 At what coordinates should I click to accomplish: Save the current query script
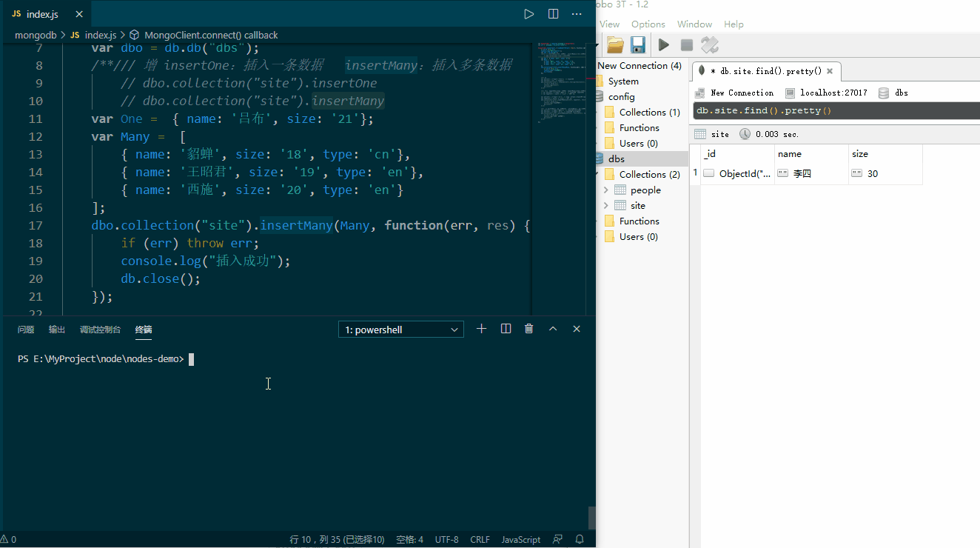637,44
